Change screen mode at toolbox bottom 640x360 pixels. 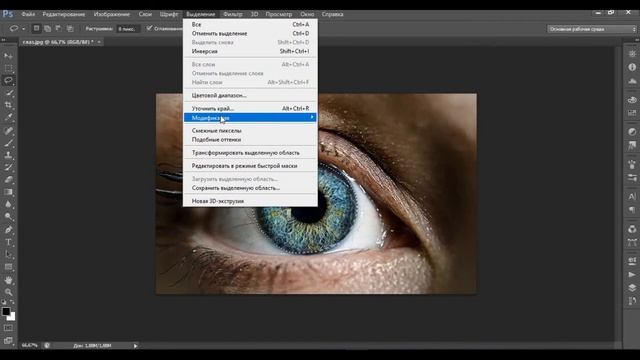point(8,340)
